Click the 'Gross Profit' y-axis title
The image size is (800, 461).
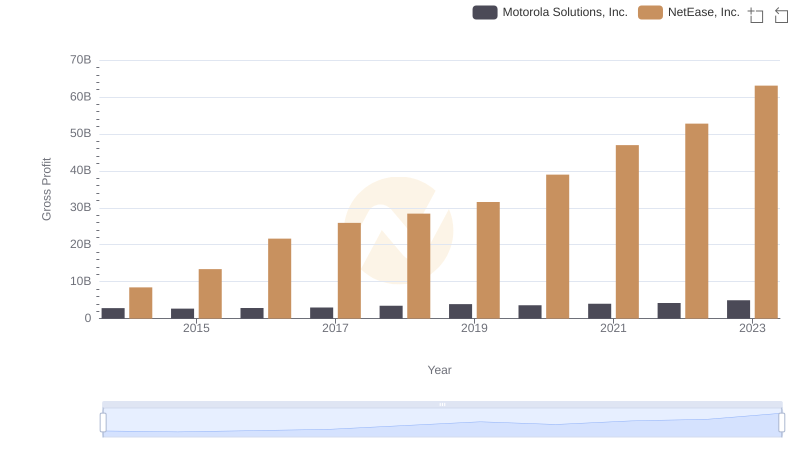(46, 189)
